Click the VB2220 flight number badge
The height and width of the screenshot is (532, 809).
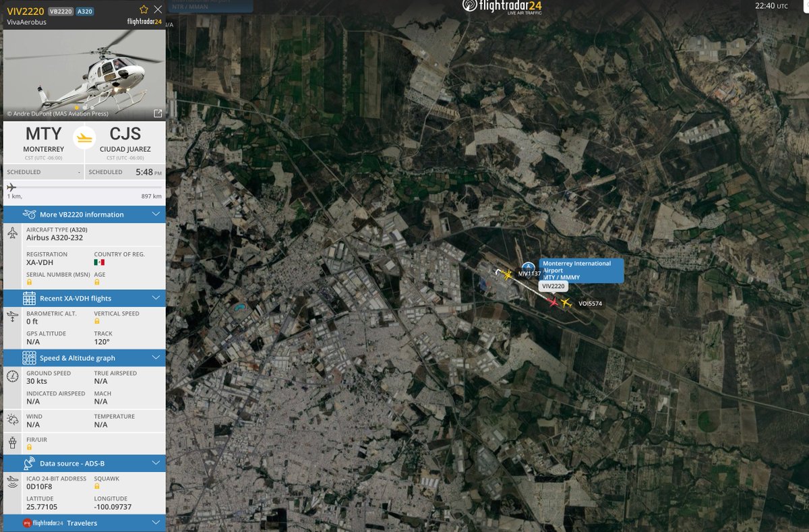click(60, 11)
